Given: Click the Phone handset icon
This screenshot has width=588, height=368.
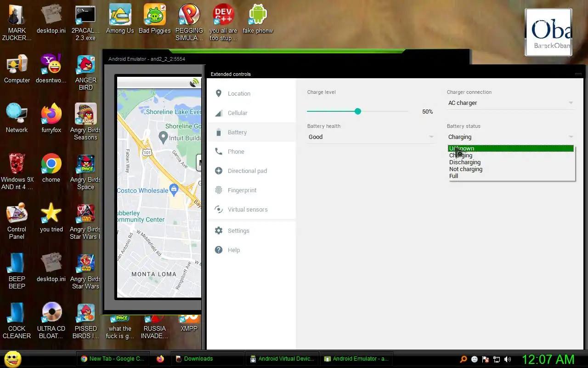Looking at the screenshot, I should click(219, 151).
